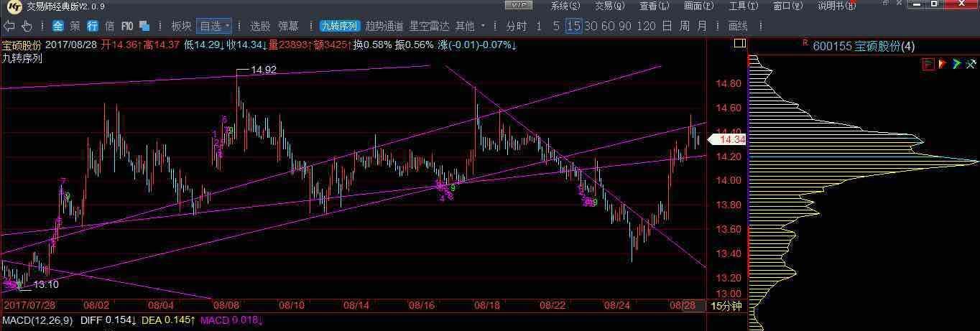Open the 工具(T) menu
The height and width of the screenshot is (331, 980).
pos(743,6)
